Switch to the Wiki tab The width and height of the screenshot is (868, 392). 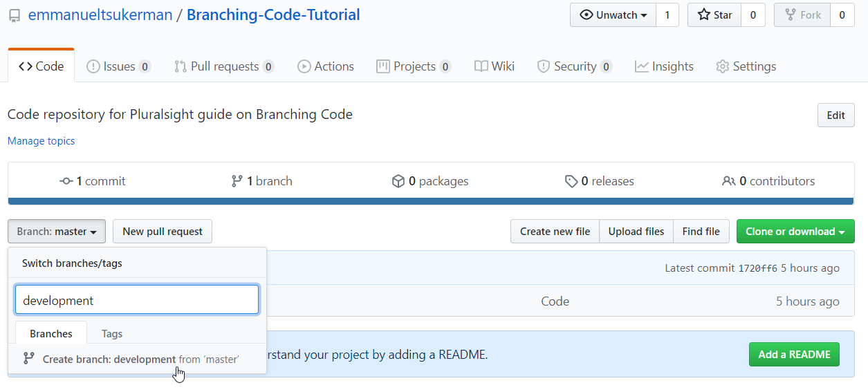(495, 66)
